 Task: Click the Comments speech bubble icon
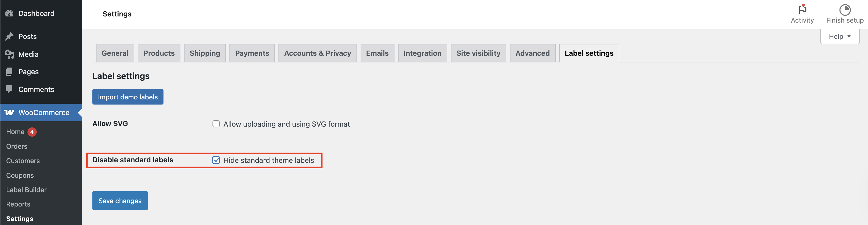(9, 89)
